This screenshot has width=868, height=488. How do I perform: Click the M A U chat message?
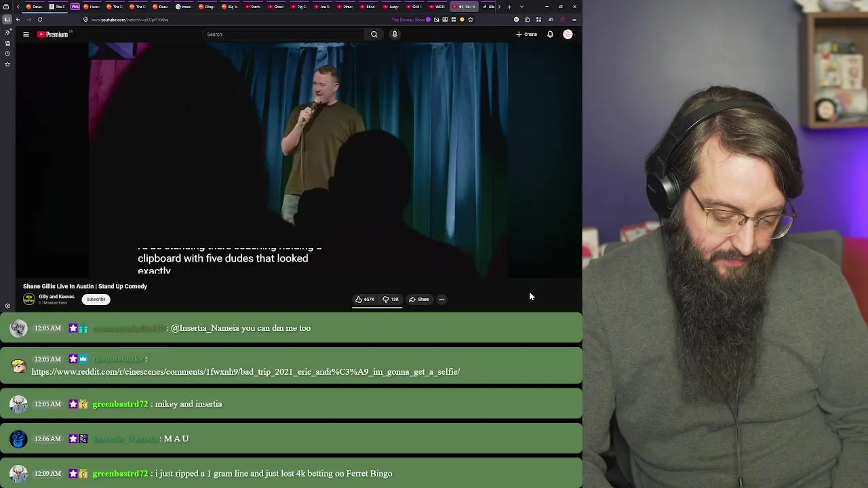[176, 439]
